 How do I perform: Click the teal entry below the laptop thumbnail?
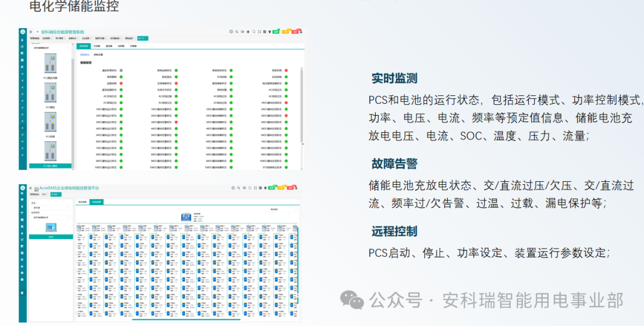pos(51,237)
